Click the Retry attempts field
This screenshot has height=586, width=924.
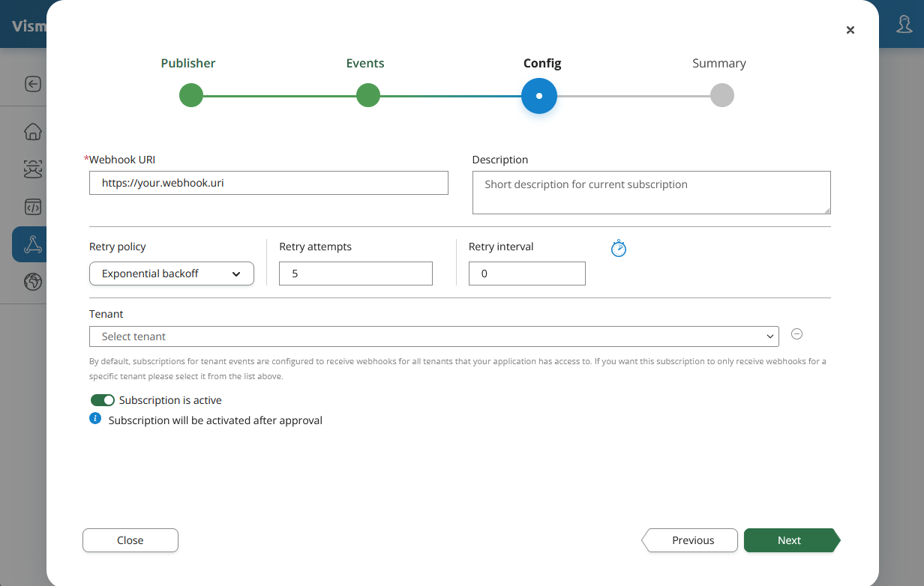355,274
